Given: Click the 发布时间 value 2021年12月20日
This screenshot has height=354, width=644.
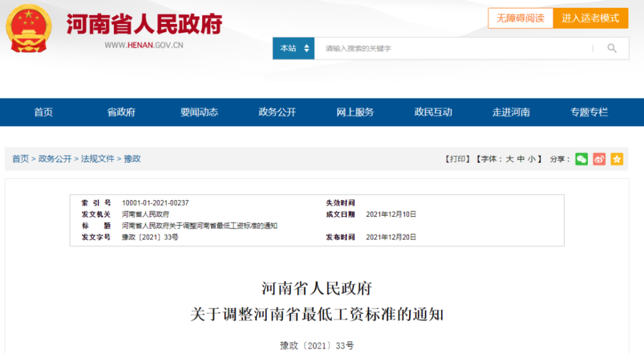Looking at the screenshot, I should pyautogui.click(x=391, y=238).
